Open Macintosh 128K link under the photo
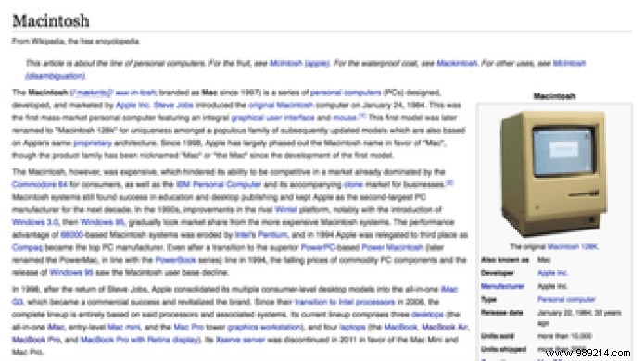644x361 pixels. coord(573,246)
